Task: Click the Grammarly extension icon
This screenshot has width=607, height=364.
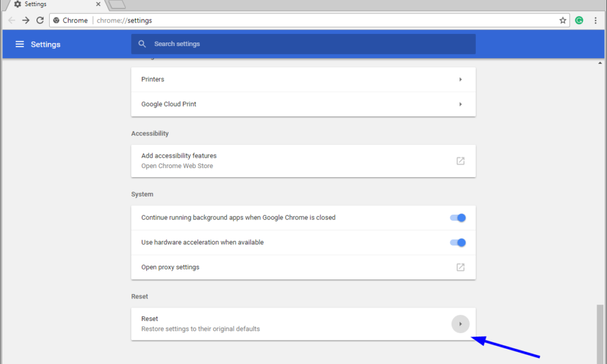Action: coord(578,20)
